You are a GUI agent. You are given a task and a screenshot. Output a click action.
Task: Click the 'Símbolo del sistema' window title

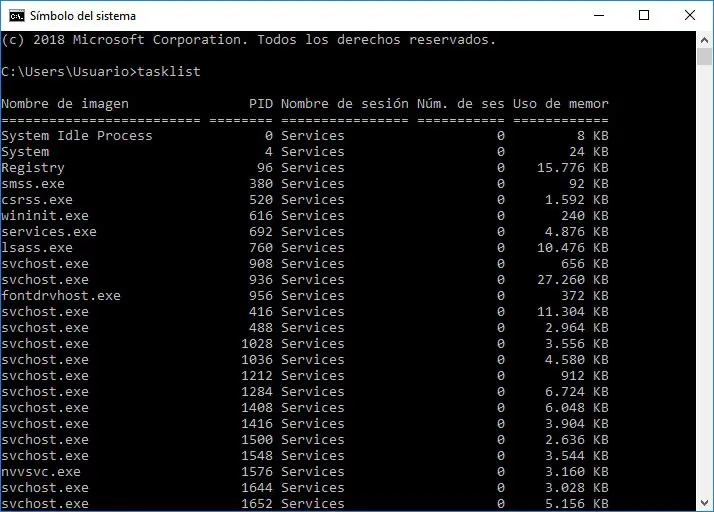pyautogui.click(x=83, y=16)
